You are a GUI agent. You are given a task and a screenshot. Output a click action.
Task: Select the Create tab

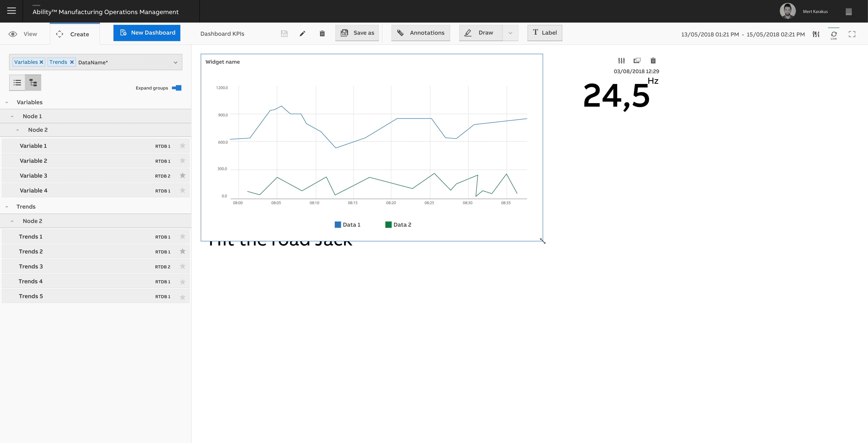[74, 34]
